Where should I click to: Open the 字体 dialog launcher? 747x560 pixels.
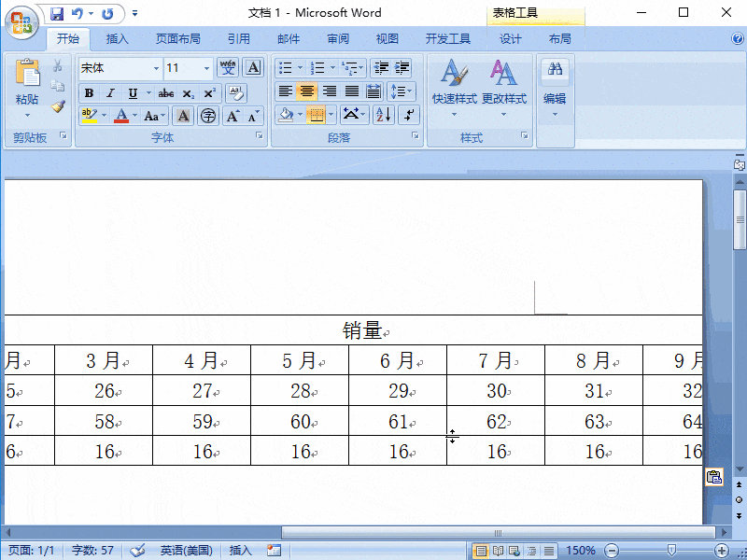(x=258, y=136)
